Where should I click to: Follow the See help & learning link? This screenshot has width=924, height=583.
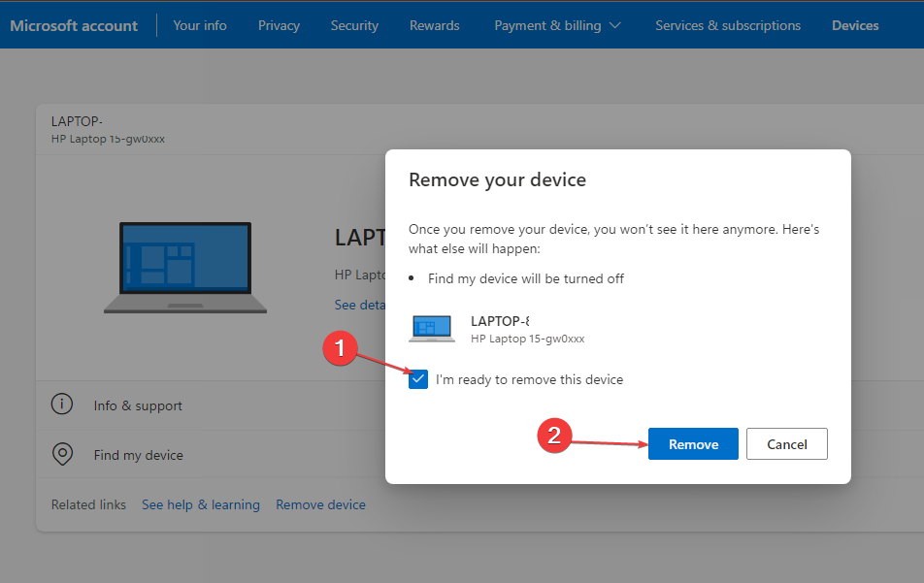[200, 504]
